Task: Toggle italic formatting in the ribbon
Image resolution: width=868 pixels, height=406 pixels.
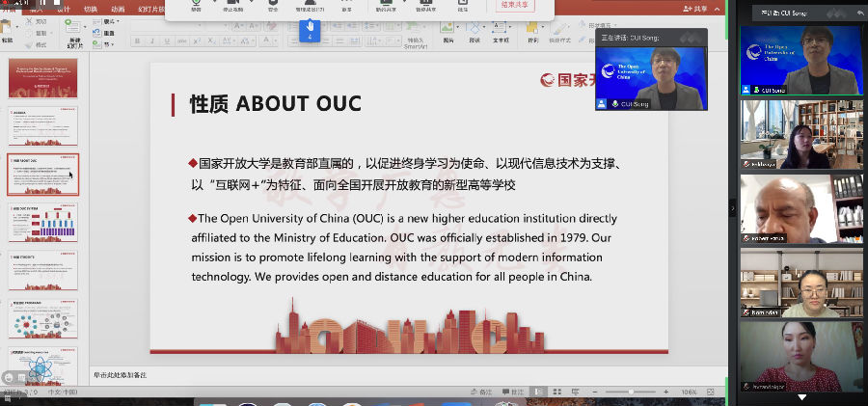Action: click(x=151, y=41)
